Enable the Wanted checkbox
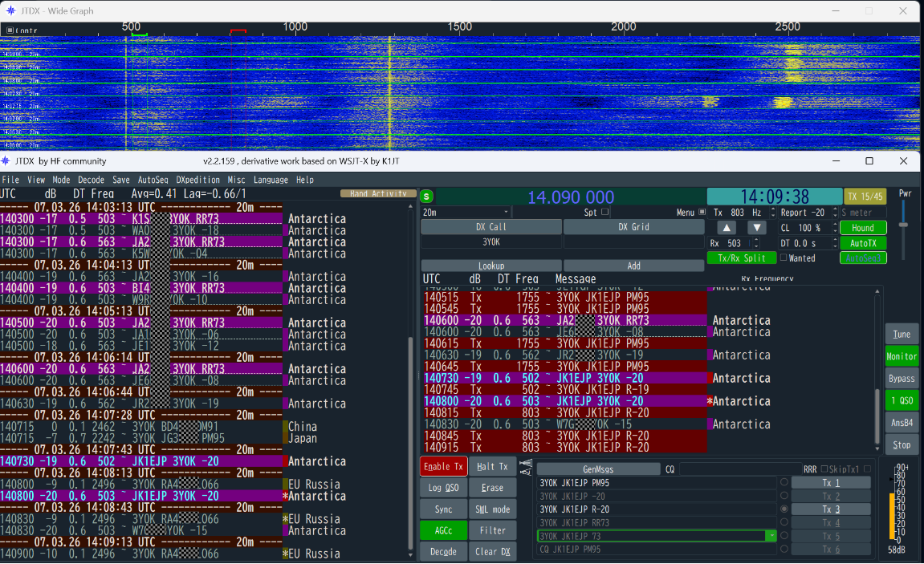 [x=784, y=258]
